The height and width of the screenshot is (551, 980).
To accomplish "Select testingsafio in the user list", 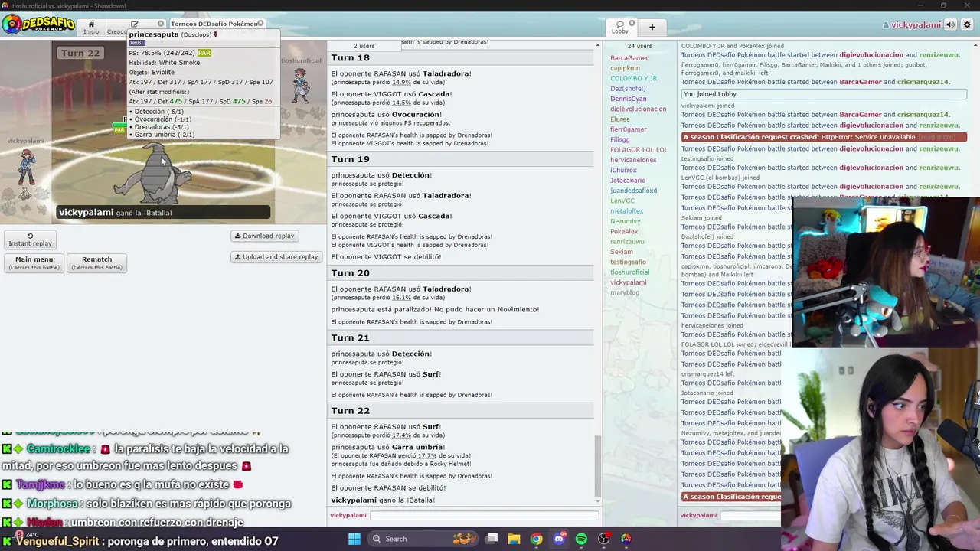I will [x=628, y=262].
